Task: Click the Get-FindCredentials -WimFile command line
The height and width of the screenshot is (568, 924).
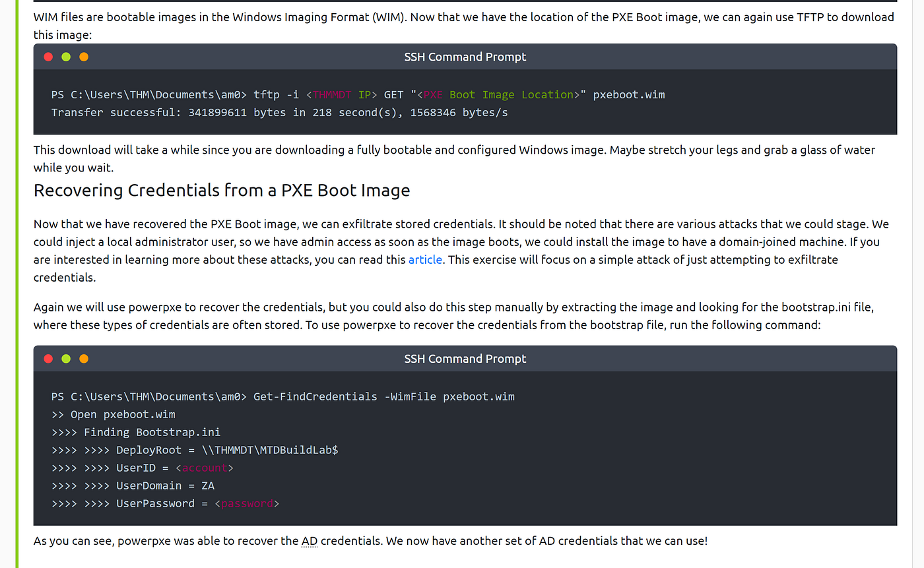Action: pos(282,396)
